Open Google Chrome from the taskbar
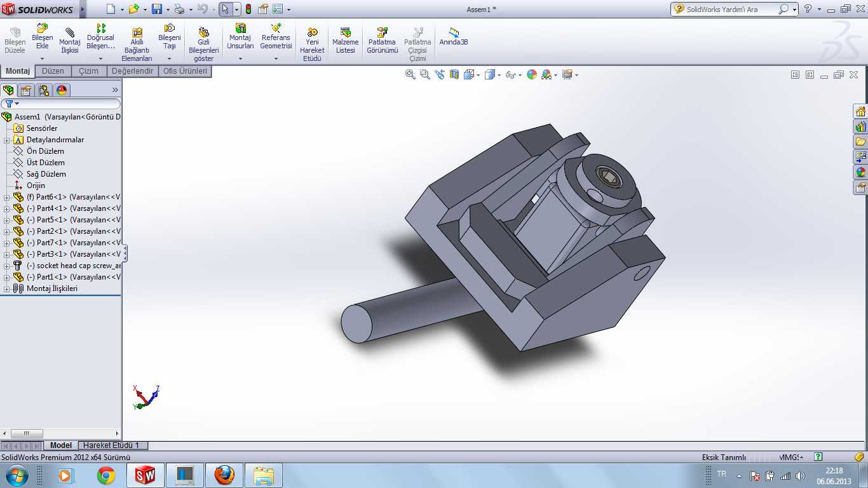Screen dimensions: 868x488 click(x=106, y=475)
